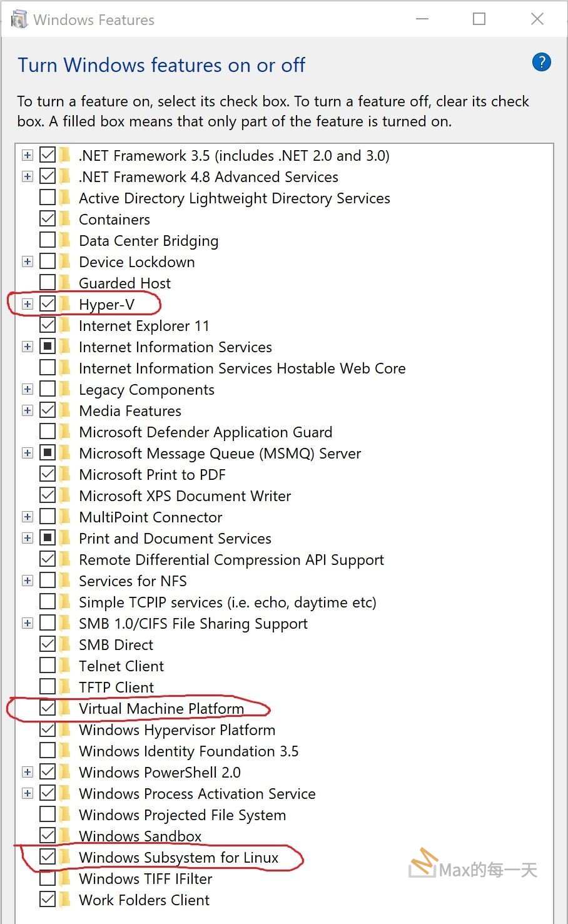Image resolution: width=568 pixels, height=924 pixels.
Task: Expand the Hyper-V tree node
Action: [x=27, y=303]
